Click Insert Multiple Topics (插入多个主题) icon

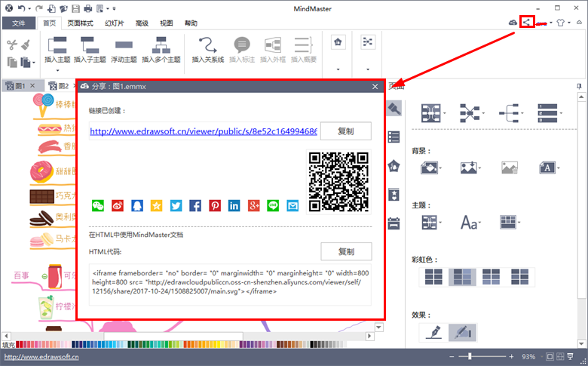coord(161,45)
